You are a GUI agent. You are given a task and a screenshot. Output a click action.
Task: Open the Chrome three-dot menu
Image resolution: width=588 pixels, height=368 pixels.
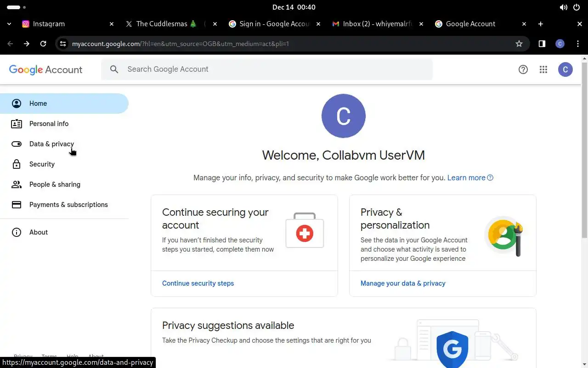(x=578, y=44)
